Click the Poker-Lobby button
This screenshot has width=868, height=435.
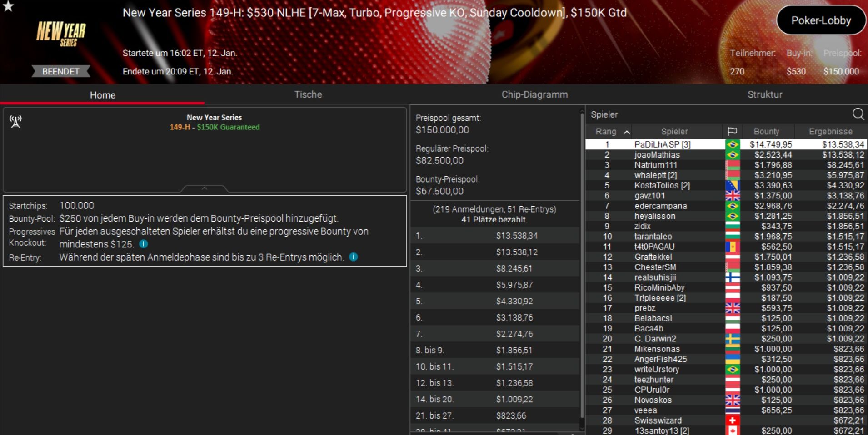(821, 20)
